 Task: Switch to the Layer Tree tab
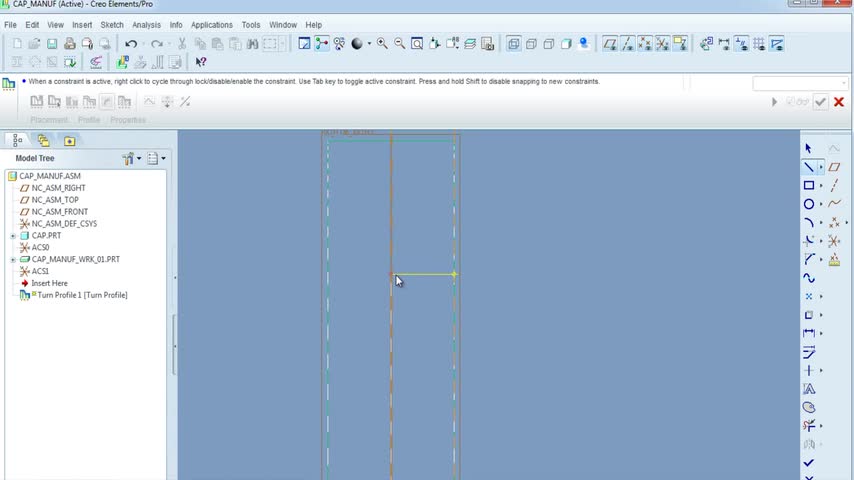click(x=43, y=141)
